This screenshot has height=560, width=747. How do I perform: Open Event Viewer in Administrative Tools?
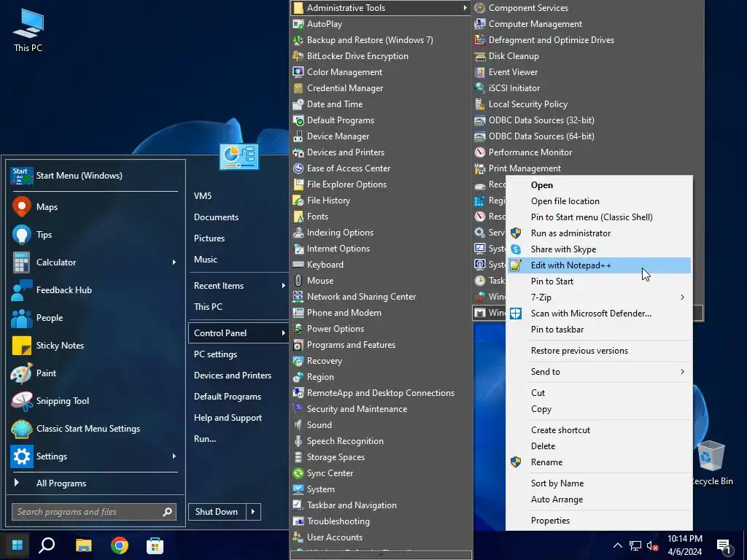coord(588,72)
